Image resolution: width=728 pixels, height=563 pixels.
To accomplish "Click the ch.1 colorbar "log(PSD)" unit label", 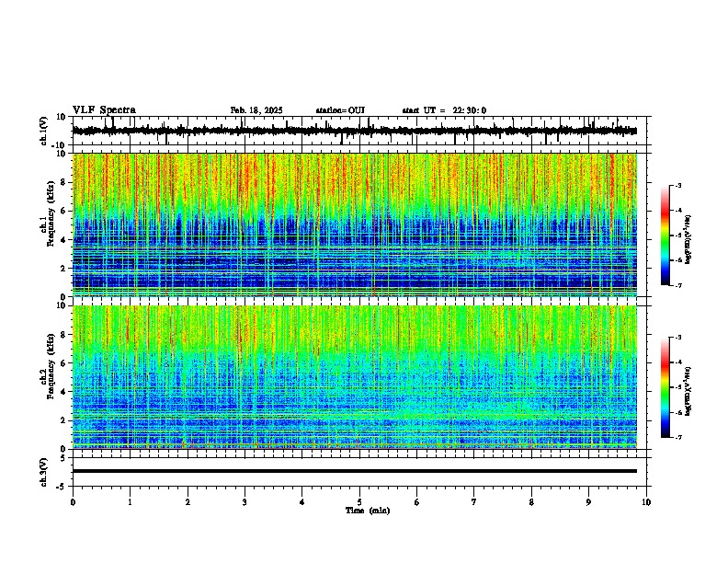I will (688, 240).
